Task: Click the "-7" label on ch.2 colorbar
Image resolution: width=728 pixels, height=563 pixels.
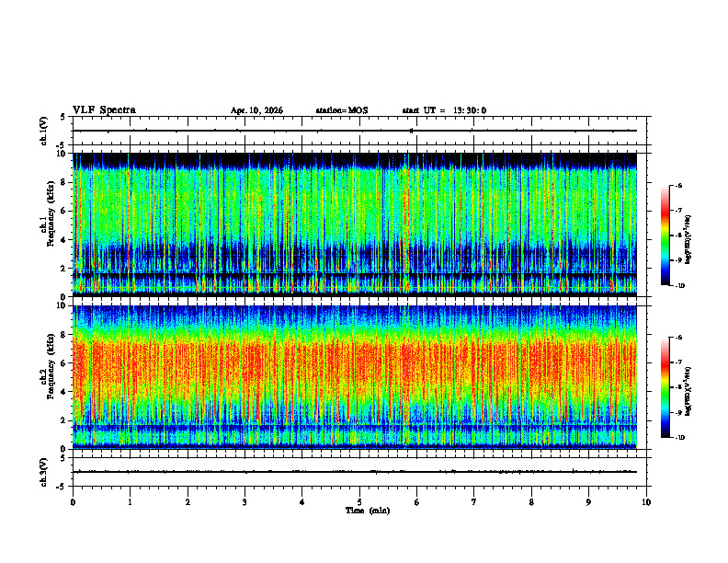Action: click(x=678, y=362)
